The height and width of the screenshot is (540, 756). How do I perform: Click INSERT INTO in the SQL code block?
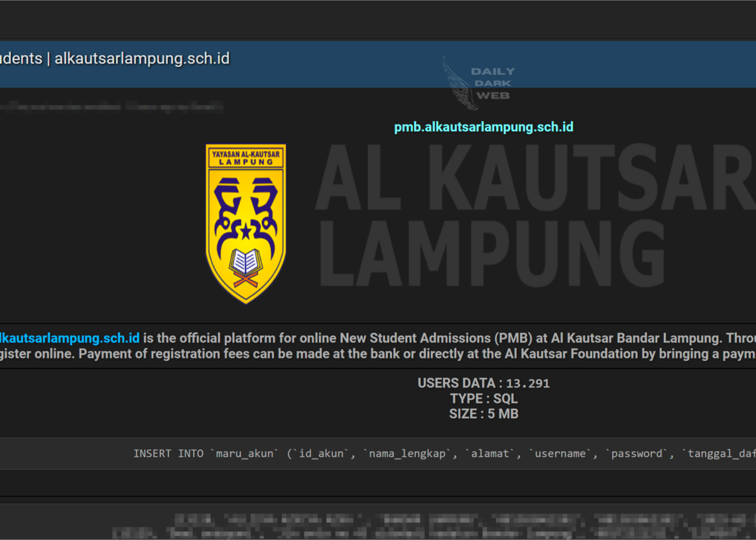coord(168,454)
